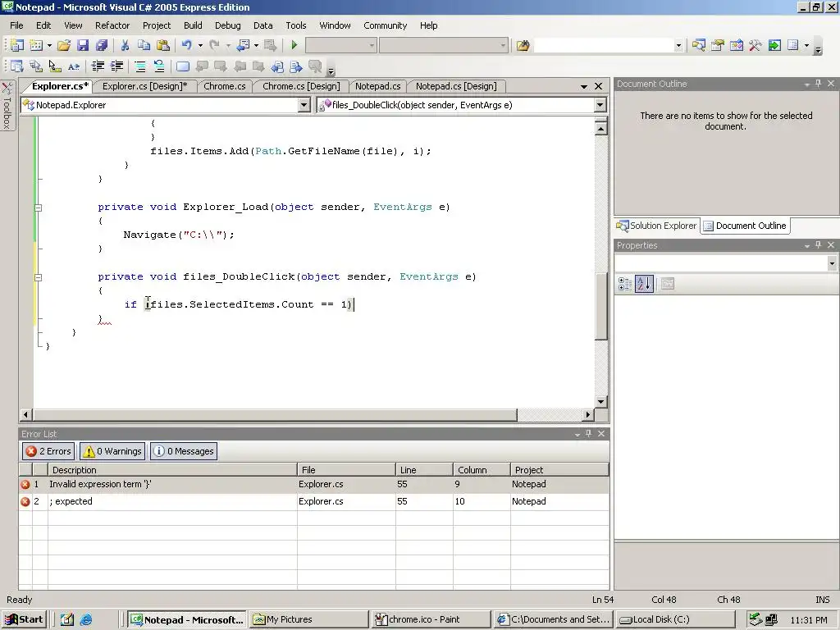Click the Save All toolbar icon
Viewport: 840px width, 630px height.
(x=101, y=46)
